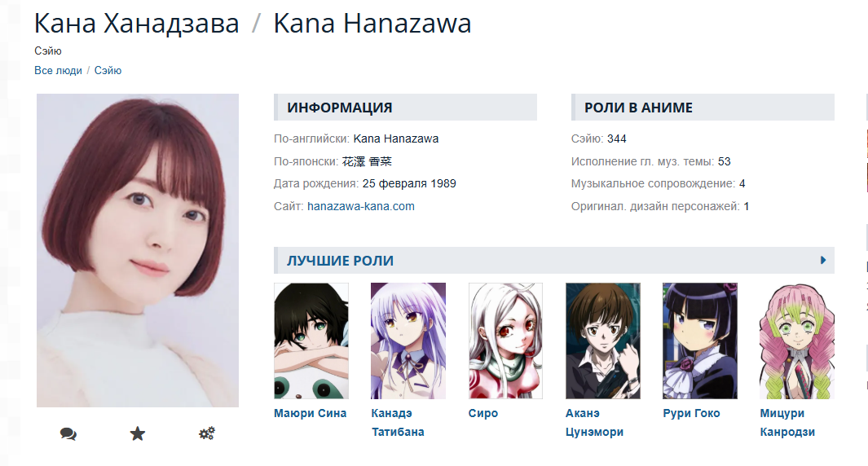
Task: Open the Сиро name link
Action: [x=483, y=413]
